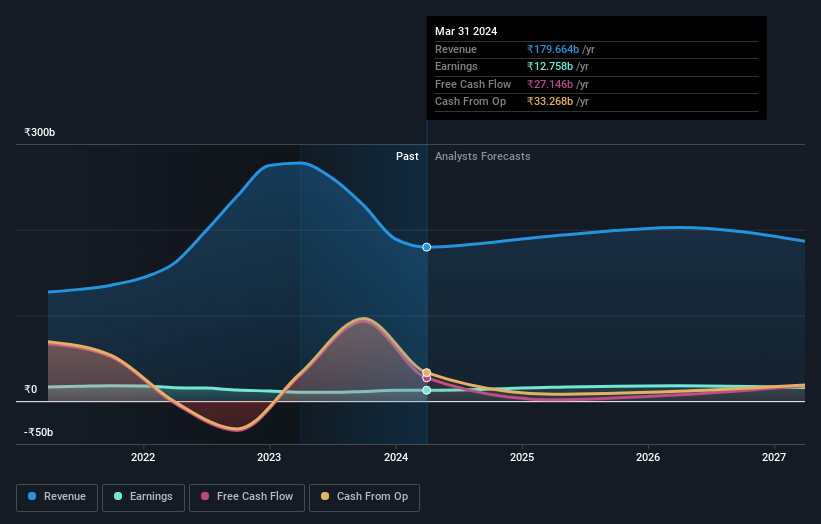Click the 2024 x-axis label

[396, 457]
